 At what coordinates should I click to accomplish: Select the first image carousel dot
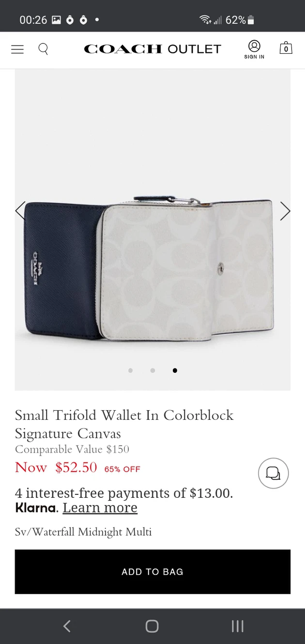point(131,370)
